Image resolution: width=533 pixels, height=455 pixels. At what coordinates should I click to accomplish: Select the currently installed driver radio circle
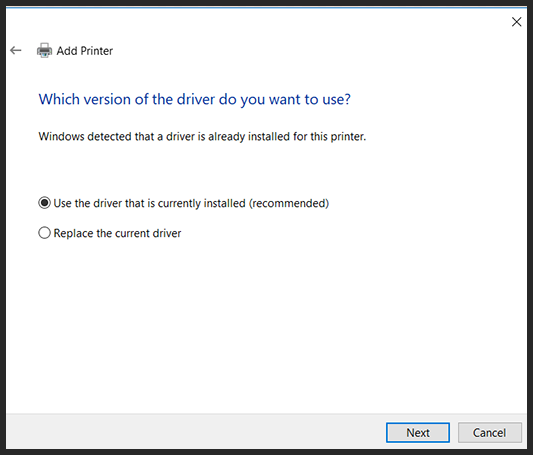(x=44, y=203)
